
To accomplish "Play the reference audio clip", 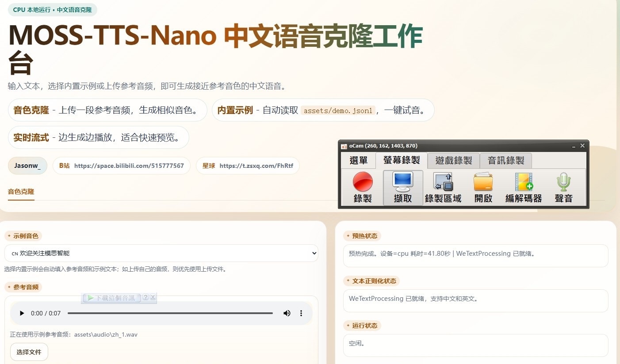I will click(x=22, y=313).
